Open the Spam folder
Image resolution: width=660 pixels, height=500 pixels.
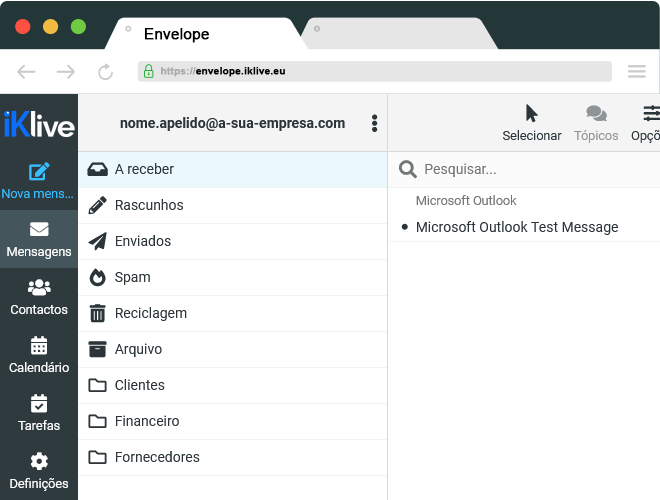click(133, 277)
